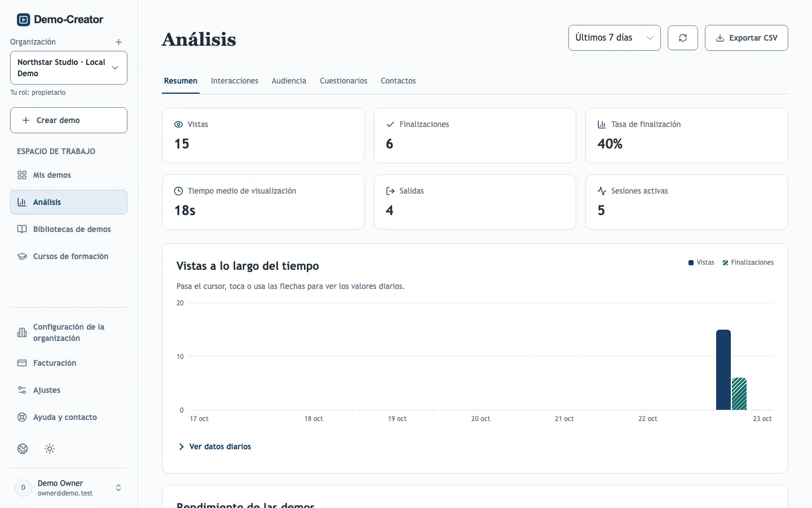Image resolution: width=812 pixels, height=508 pixels.
Task: Open Ayuda y contacto lifebuoy icon
Action: (22, 417)
